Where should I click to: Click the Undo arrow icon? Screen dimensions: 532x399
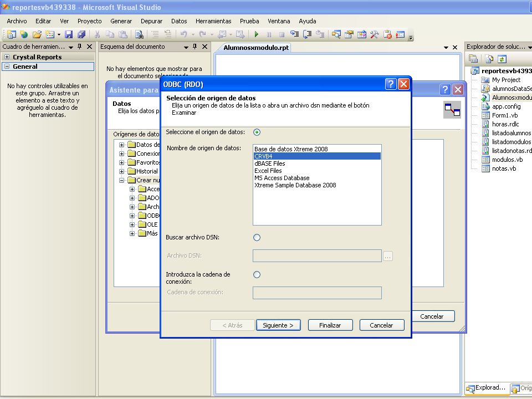point(184,34)
